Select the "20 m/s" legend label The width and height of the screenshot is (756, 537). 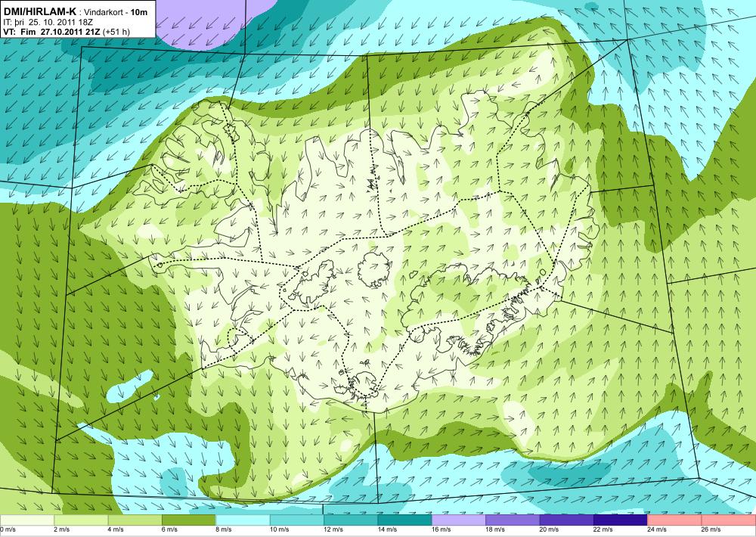point(550,529)
